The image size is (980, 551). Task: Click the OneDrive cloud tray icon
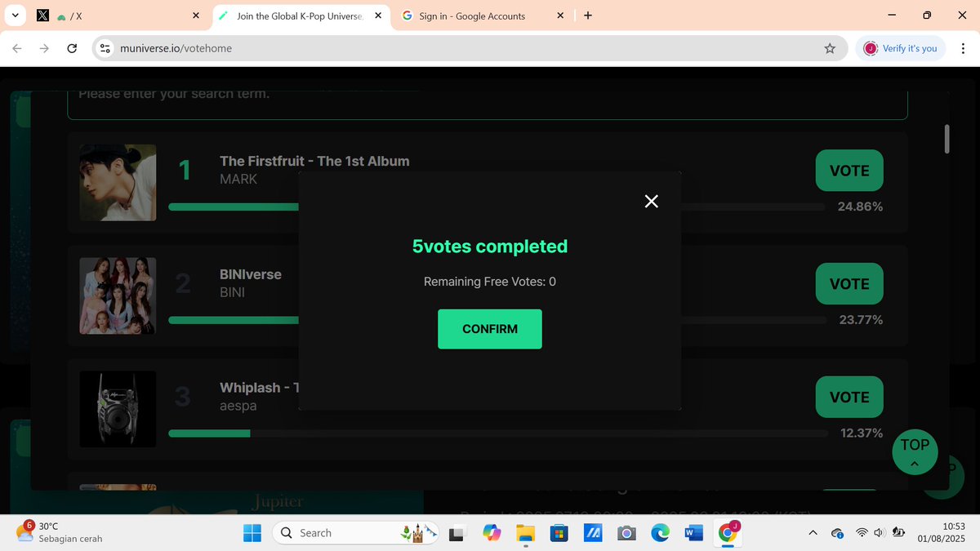coord(837,533)
